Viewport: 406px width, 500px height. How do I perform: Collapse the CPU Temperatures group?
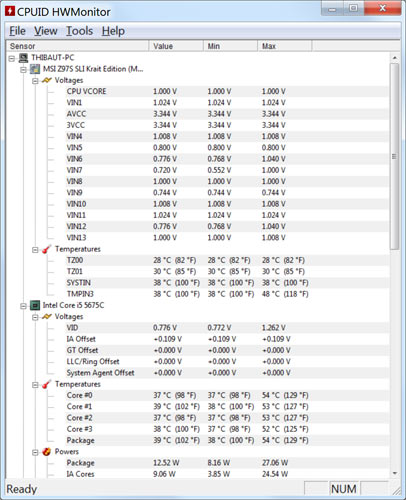point(35,385)
